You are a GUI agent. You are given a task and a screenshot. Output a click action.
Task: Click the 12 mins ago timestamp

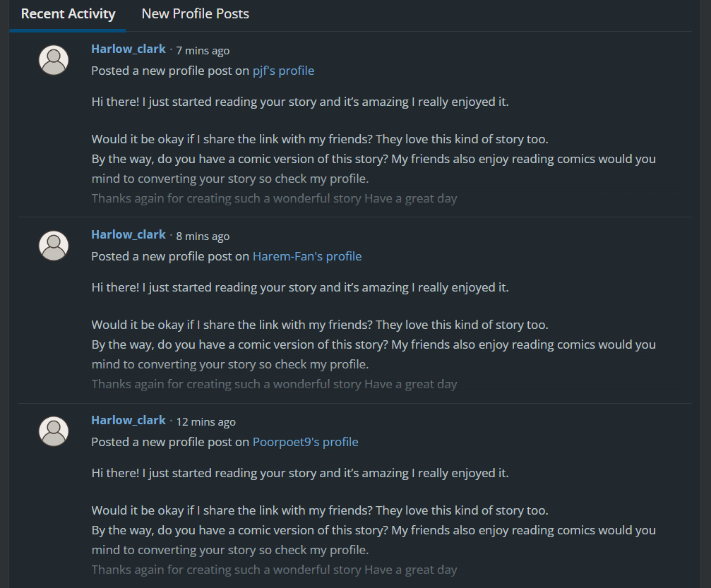tap(205, 421)
